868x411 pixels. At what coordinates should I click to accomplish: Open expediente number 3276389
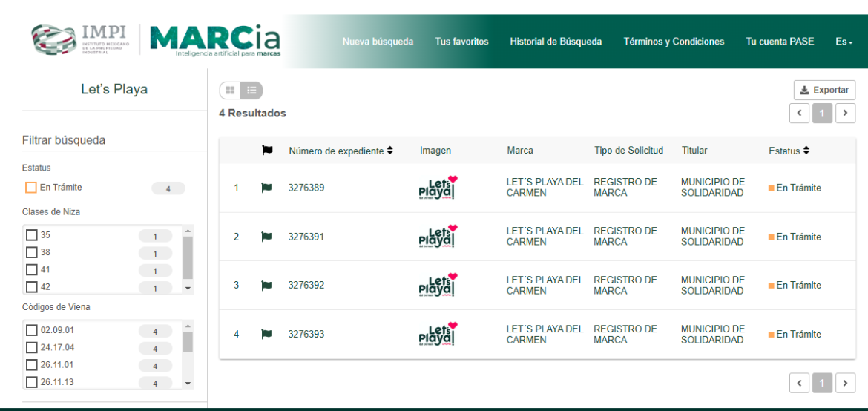tap(306, 188)
